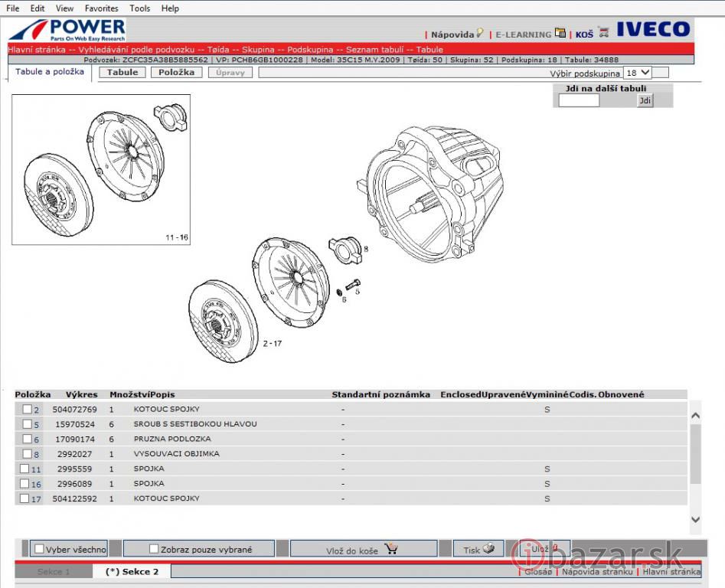Enable the Vyber všechno checkbox
Viewport: 725px width, 588px height.
click(39, 549)
